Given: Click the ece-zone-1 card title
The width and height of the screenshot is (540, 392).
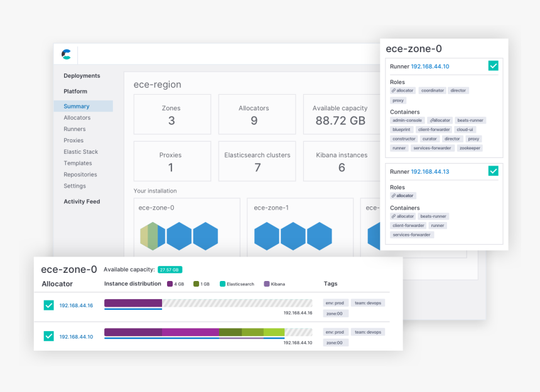Looking at the screenshot, I should pyautogui.click(x=271, y=208).
